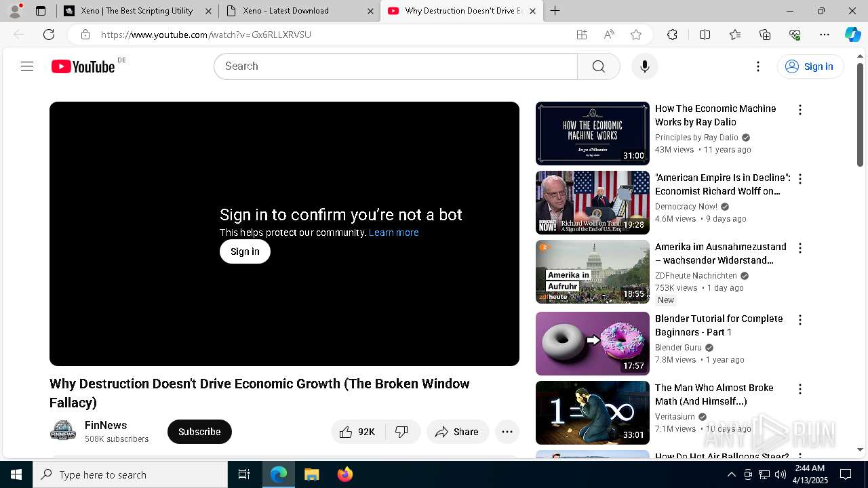The height and width of the screenshot is (488, 868).
Task: Refresh the page in Edge
Action: point(49,35)
